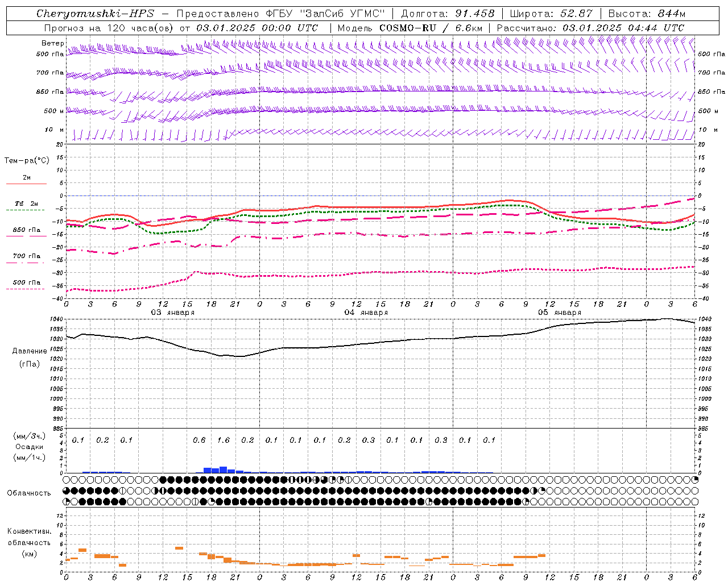Image resolution: width=728 pixels, height=582 pixels.
Task: Click the '05 января' date label
Action: (x=560, y=313)
